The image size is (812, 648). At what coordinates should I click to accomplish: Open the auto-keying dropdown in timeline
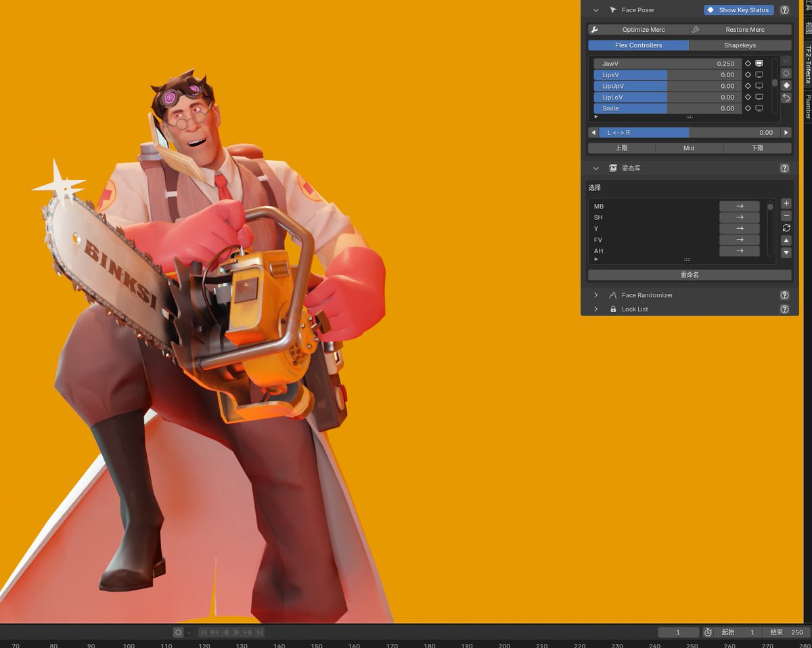pos(189,632)
